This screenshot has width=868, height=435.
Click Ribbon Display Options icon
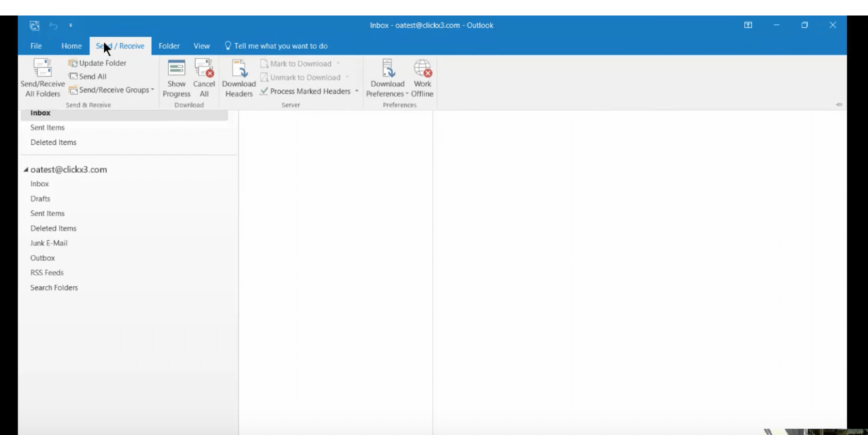pos(748,25)
